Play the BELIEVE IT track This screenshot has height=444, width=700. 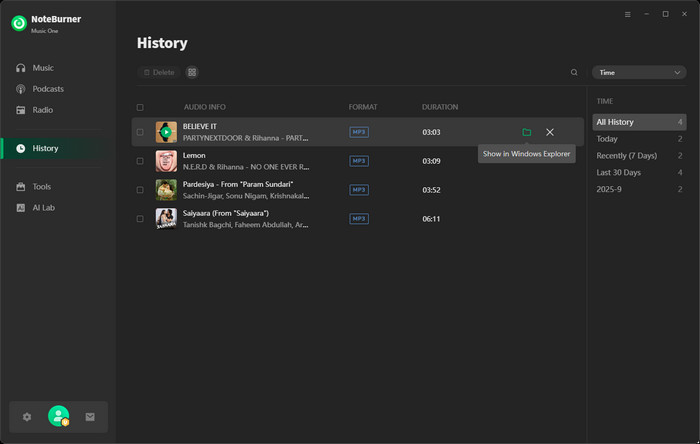tap(166, 132)
